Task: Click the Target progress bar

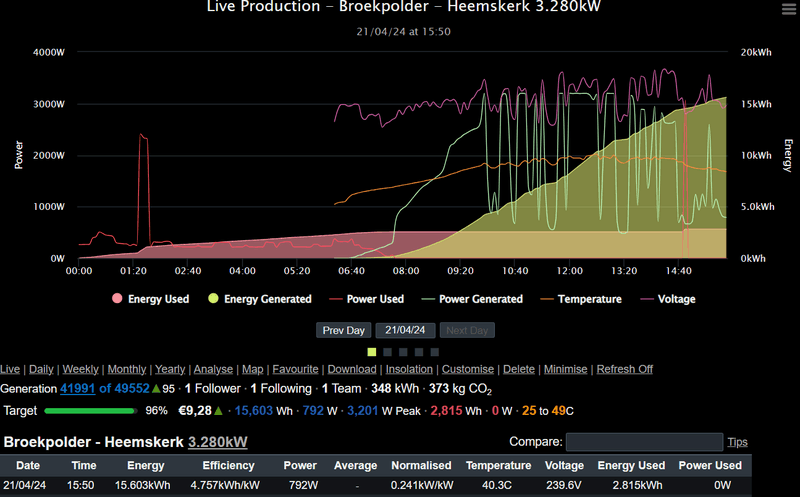Action: click(90, 410)
